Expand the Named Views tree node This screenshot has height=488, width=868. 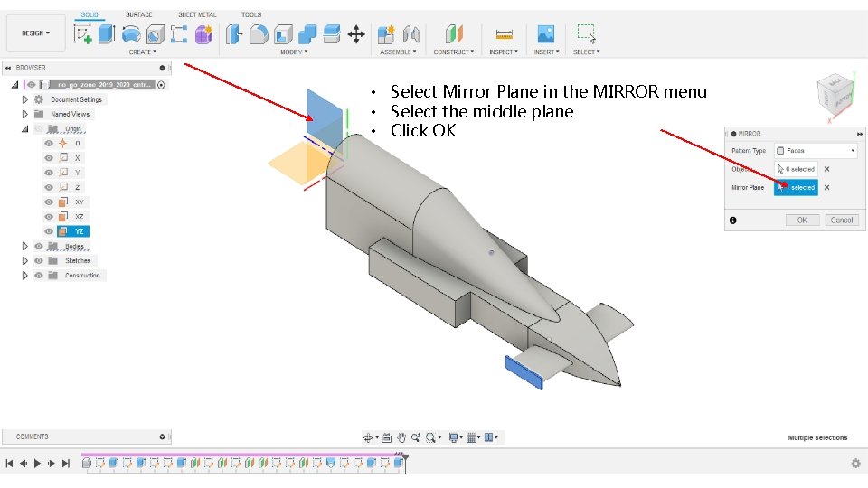(x=24, y=114)
